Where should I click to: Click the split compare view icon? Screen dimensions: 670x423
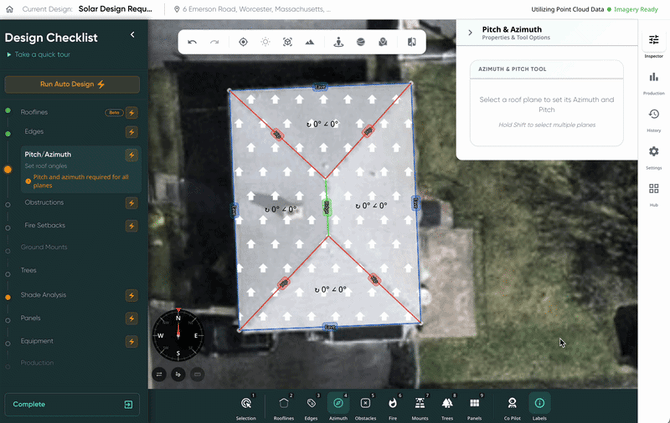(x=411, y=42)
